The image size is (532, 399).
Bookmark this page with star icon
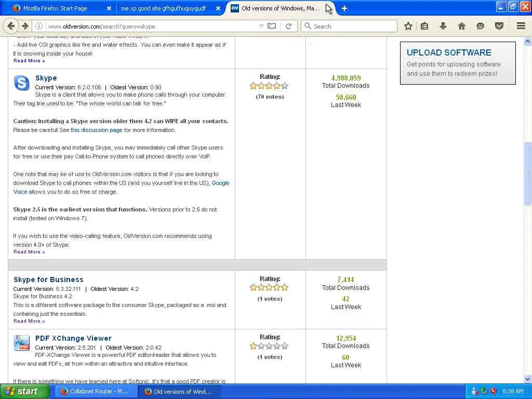[408, 26]
